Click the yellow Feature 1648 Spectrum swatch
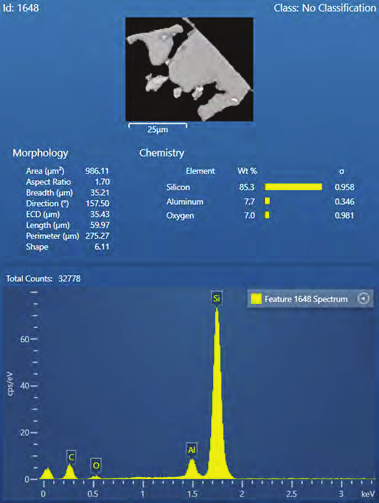Image resolution: width=379 pixels, height=503 pixels. pyautogui.click(x=256, y=299)
